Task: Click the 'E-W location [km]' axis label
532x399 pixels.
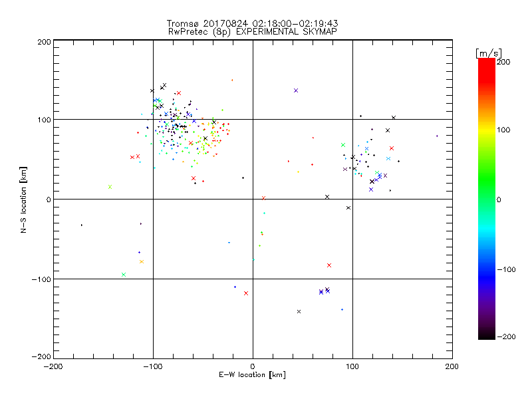Action: [x=252, y=374]
